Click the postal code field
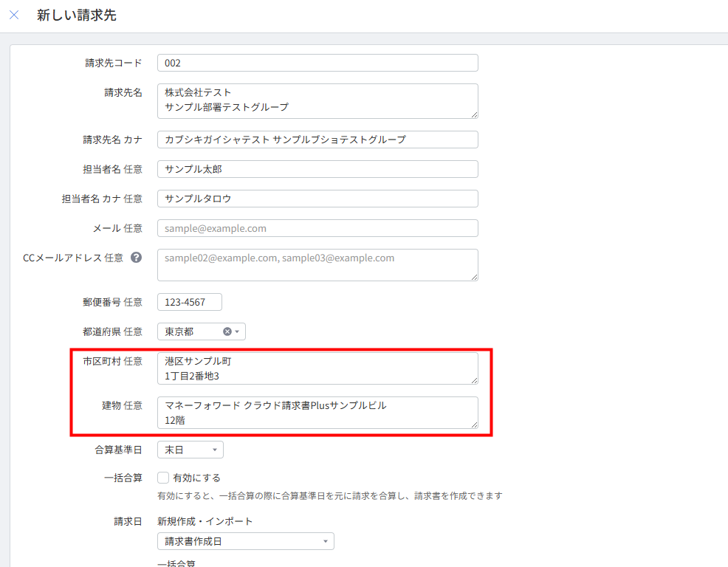The image size is (728, 567). tap(189, 302)
